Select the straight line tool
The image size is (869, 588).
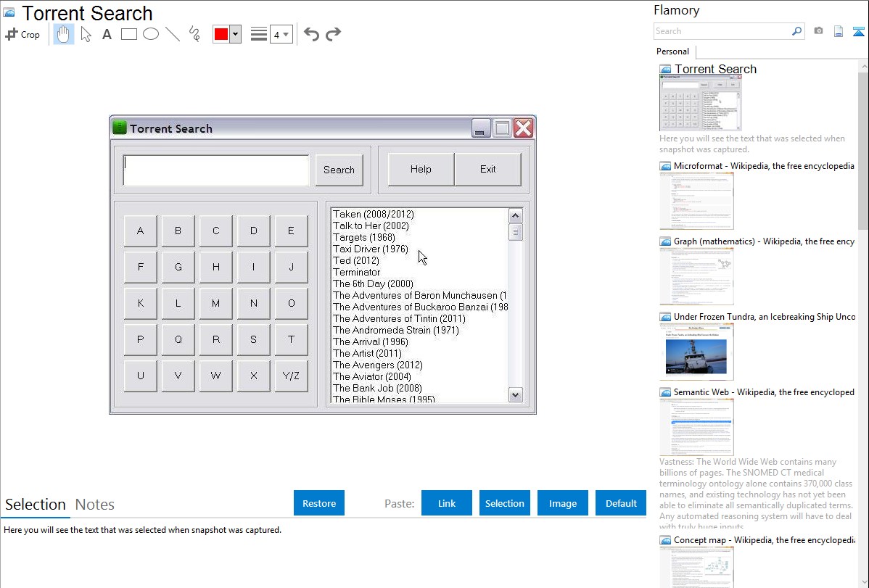pyautogui.click(x=173, y=34)
